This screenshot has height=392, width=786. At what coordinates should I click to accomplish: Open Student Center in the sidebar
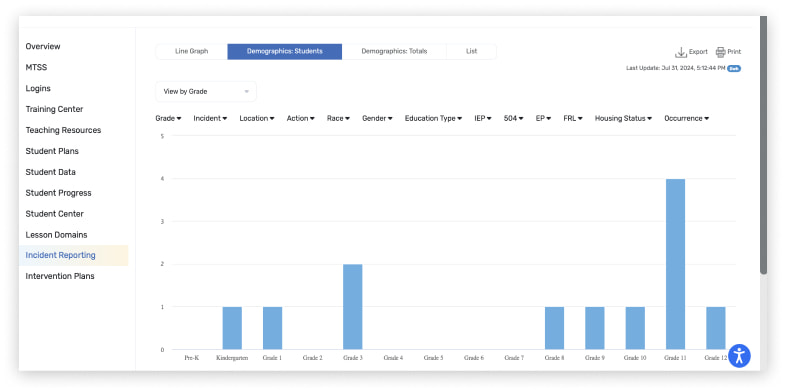click(55, 214)
